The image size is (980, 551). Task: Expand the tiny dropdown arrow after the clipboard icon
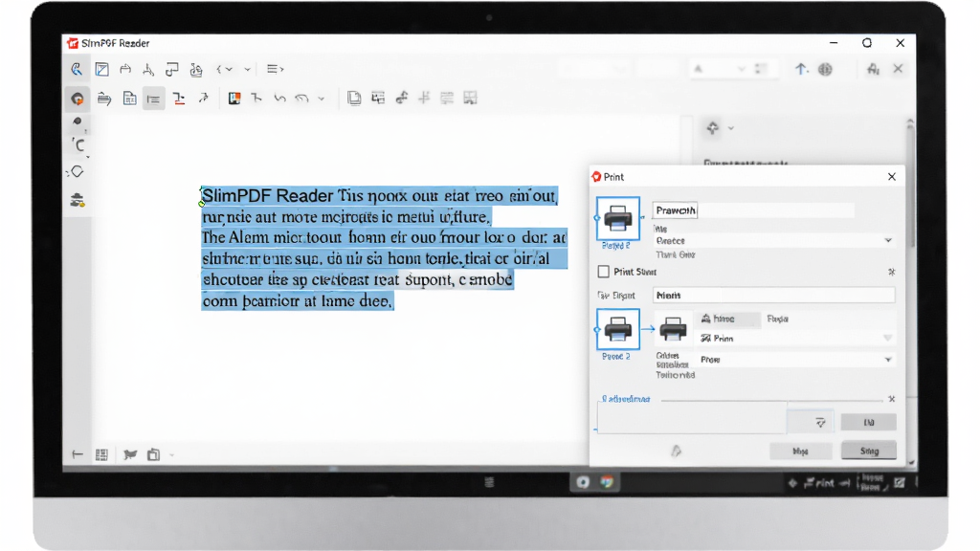[x=172, y=455]
